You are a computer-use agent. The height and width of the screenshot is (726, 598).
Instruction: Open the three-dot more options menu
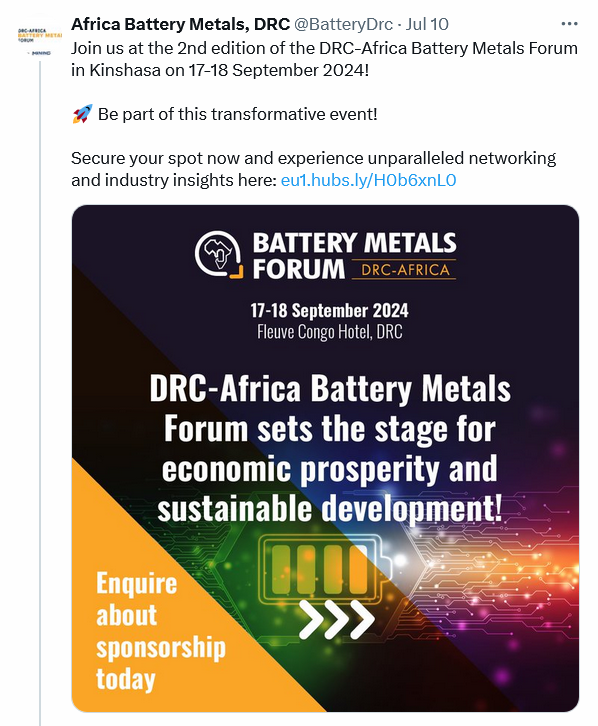569,24
